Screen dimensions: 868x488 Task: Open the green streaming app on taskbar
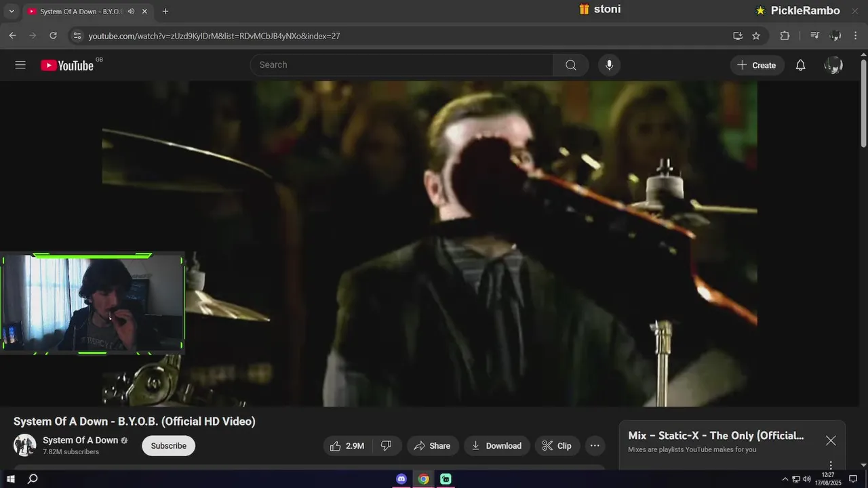(446, 479)
